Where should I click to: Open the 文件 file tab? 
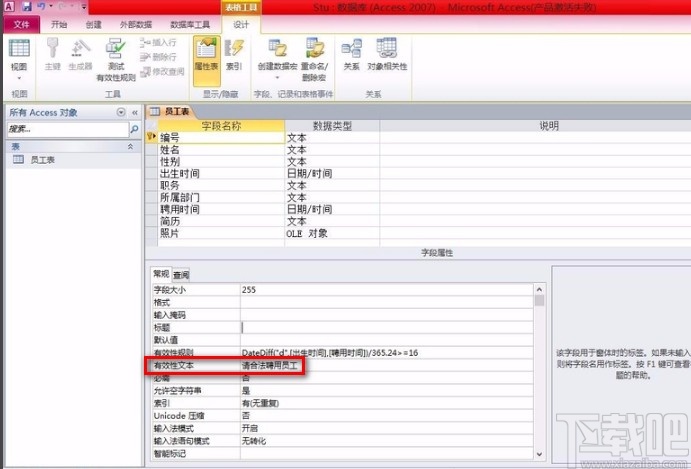point(22,25)
